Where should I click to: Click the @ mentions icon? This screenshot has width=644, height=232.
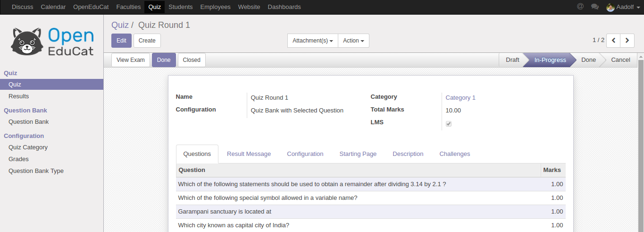click(580, 7)
